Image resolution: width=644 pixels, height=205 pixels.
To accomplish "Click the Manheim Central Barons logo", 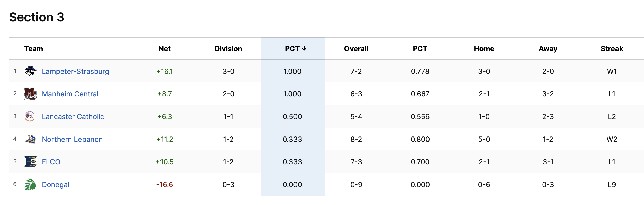I will pyautogui.click(x=30, y=94).
